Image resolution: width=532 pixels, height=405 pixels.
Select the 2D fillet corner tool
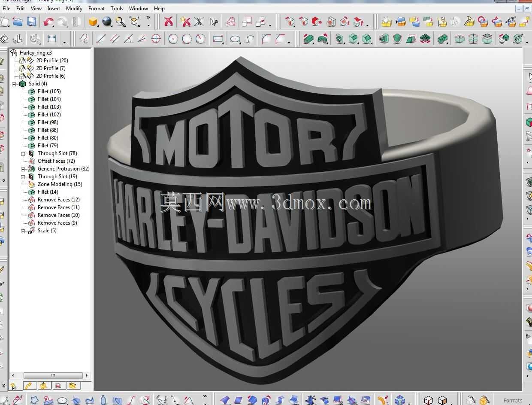point(266,39)
